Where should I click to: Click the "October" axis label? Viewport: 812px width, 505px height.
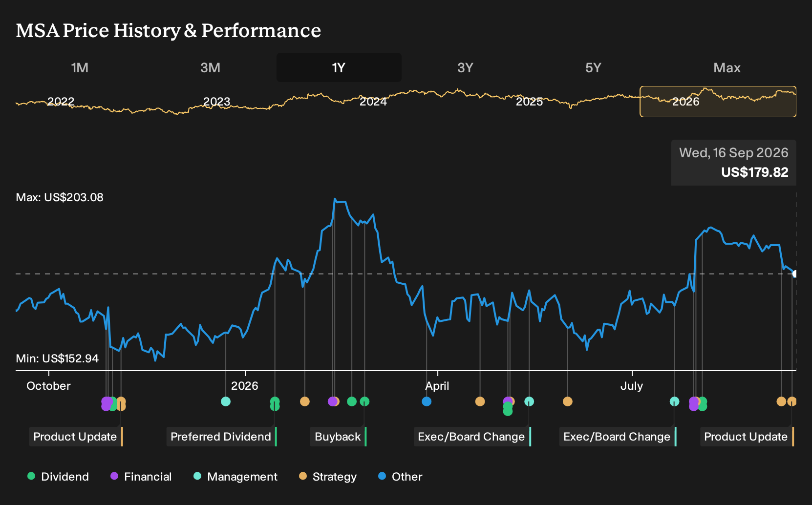click(48, 386)
